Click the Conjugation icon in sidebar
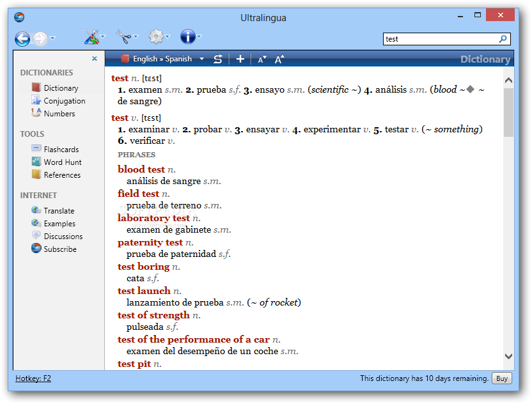Screen dimensions: 532x404 click(x=36, y=100)
